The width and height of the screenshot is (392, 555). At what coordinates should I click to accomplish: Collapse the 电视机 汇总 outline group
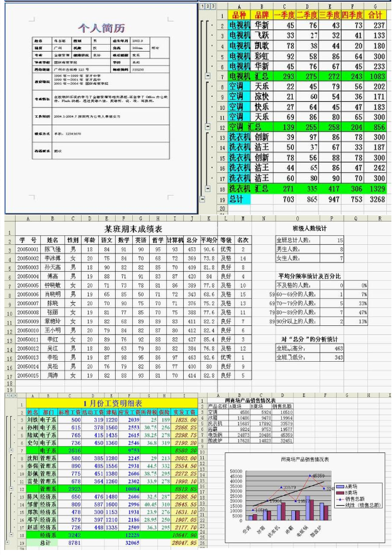(x=208, y=76)
